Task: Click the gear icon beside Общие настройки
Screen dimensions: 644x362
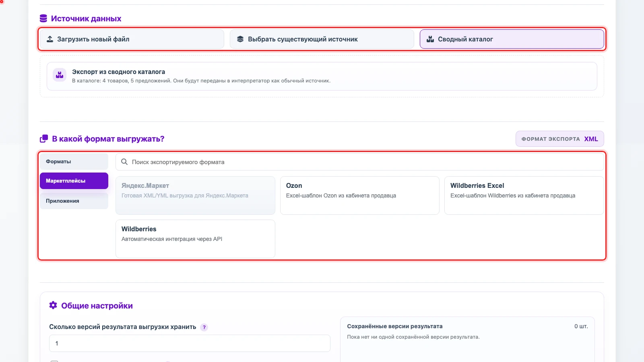Action: point(53,305)
